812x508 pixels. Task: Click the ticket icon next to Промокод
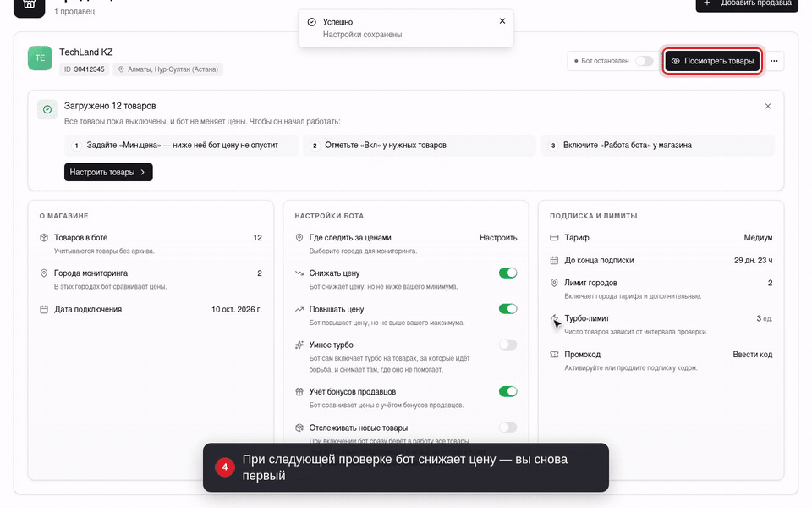(x=554, y=355)
